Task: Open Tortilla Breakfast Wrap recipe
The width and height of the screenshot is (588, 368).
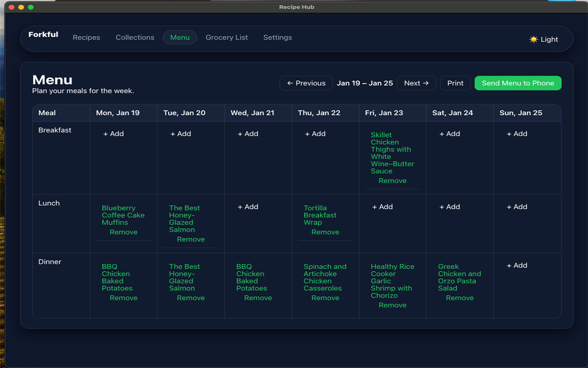Action: 320,215
